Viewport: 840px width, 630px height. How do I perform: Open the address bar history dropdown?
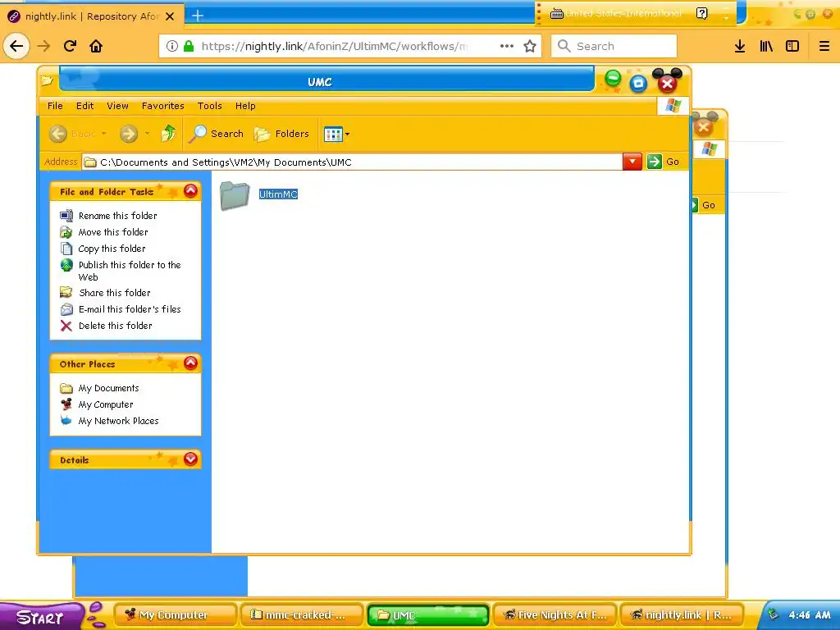point(632,162)
